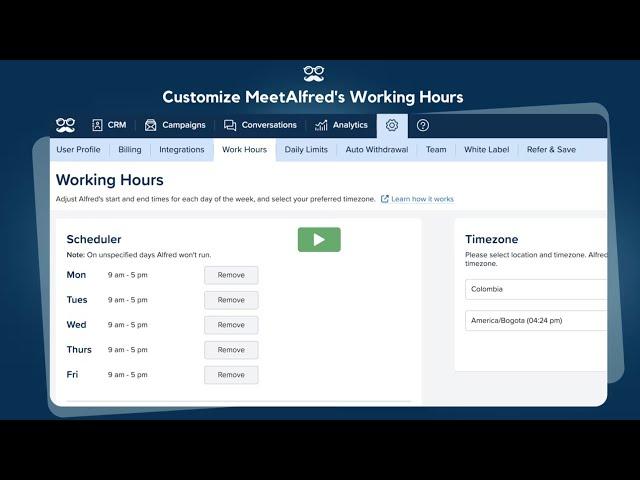Screen dimensions: 640x480
Task: Click the Fri 9 am - 5 pm hours
Action: pos(128,375)
